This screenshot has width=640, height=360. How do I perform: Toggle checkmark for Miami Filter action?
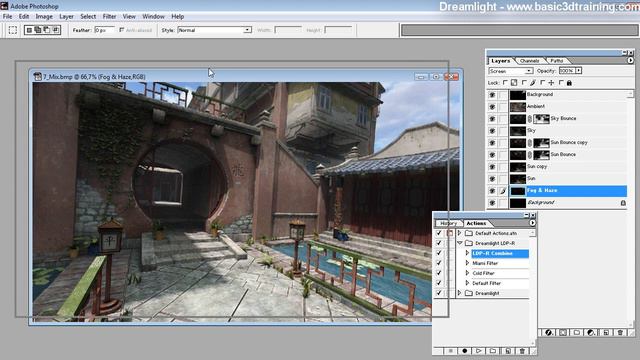pyautogui.click(x=439, y=263)
